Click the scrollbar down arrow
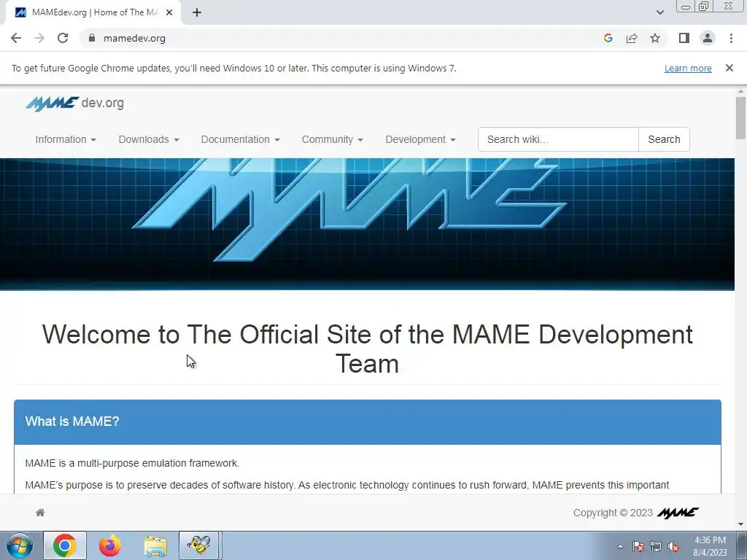Image resolution: width=747 pixels, height=560 pixels. (x=740, y=525)
